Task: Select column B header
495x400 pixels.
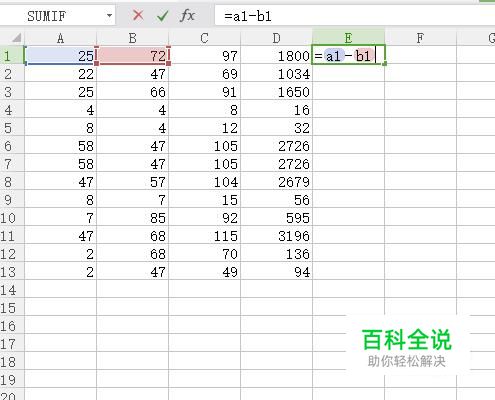Action: pos(132,38)
